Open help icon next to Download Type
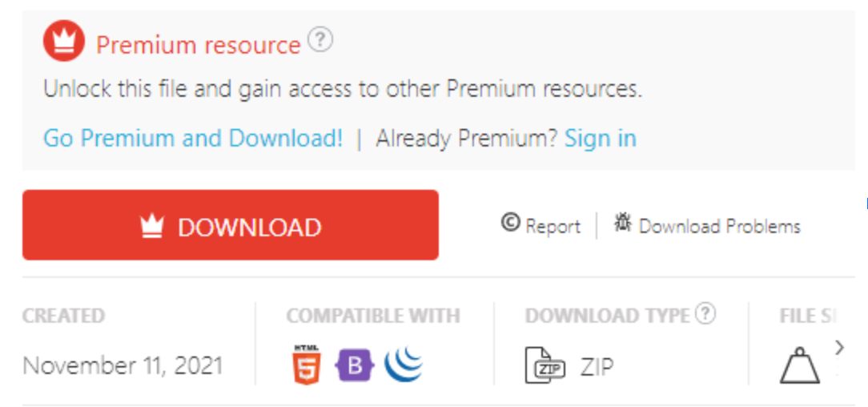The height and width of the screenshot is (407, 868). tap(705, 314)
